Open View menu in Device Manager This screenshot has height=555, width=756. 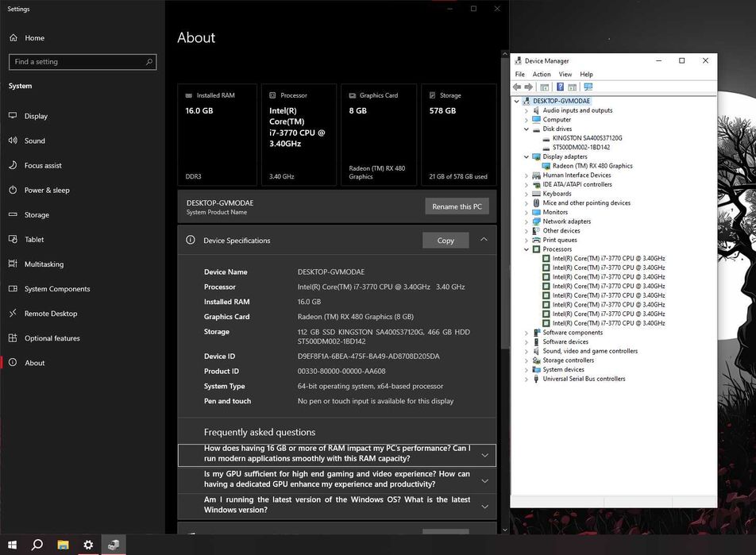(x=565, y=75)
